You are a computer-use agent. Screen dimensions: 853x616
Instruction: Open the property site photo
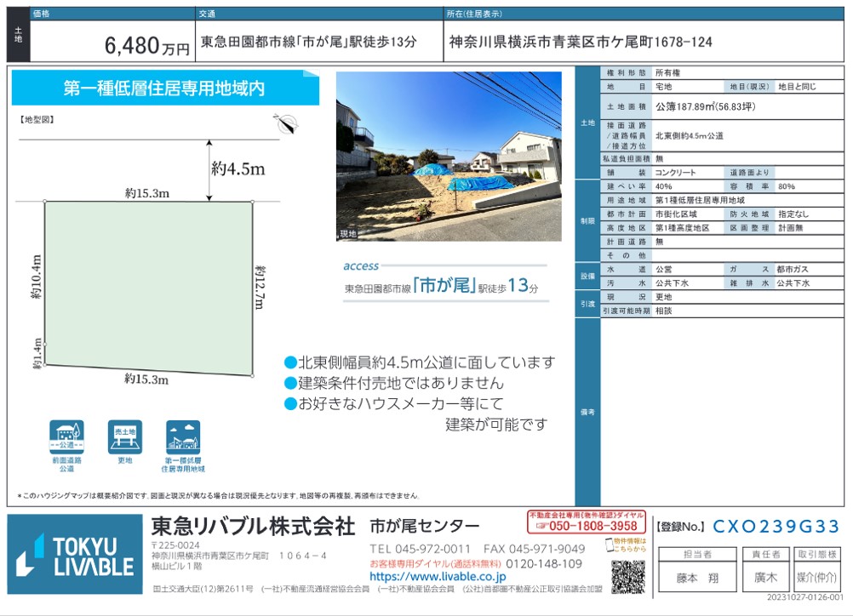click(x=449, y=157)
